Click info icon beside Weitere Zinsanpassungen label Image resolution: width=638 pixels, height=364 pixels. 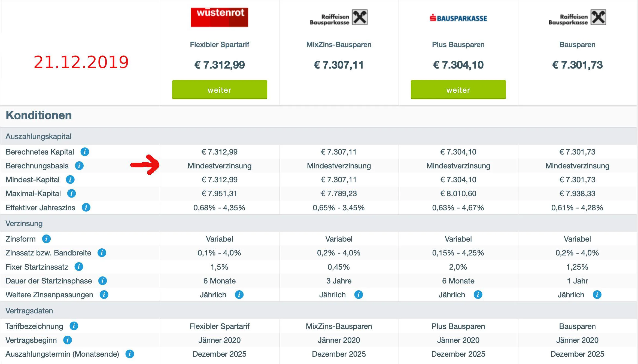[104, 295]
